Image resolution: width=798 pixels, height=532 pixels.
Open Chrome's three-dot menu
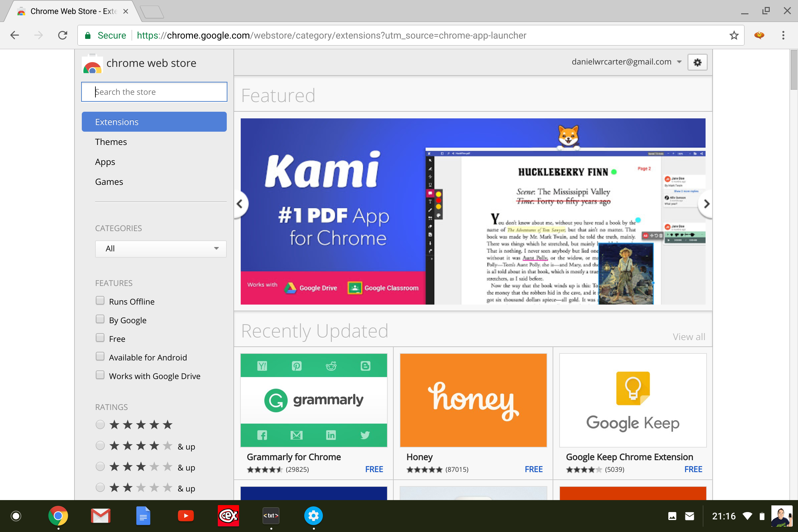pyautogui.click(x=783, y=35)
